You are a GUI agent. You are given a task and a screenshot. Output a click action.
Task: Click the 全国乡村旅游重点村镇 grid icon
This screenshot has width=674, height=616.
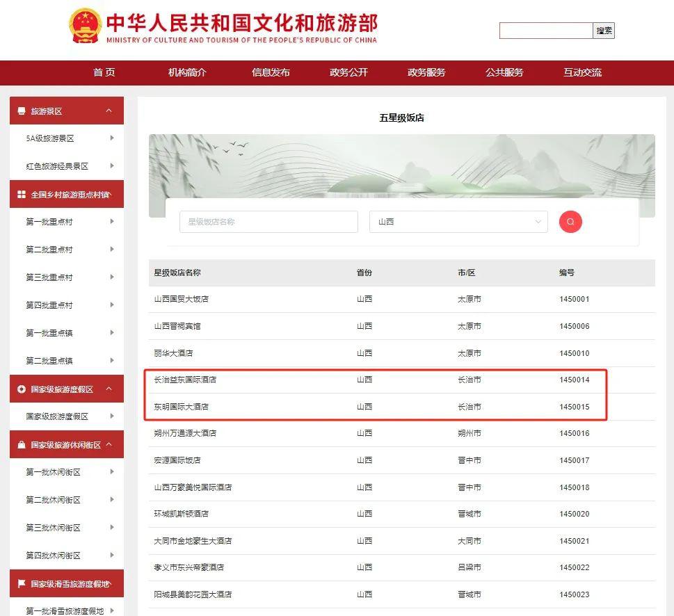point(22,195)
